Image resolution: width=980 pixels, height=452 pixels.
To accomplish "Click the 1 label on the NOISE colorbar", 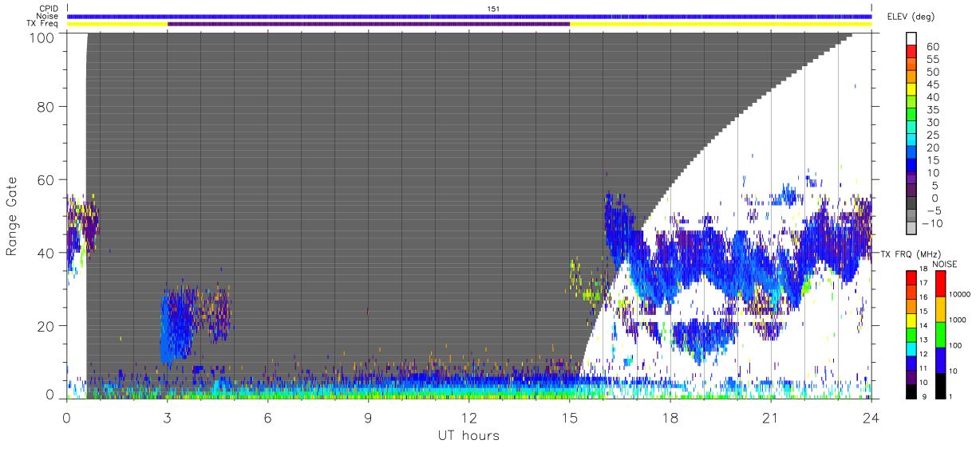I will coord(952,396).
